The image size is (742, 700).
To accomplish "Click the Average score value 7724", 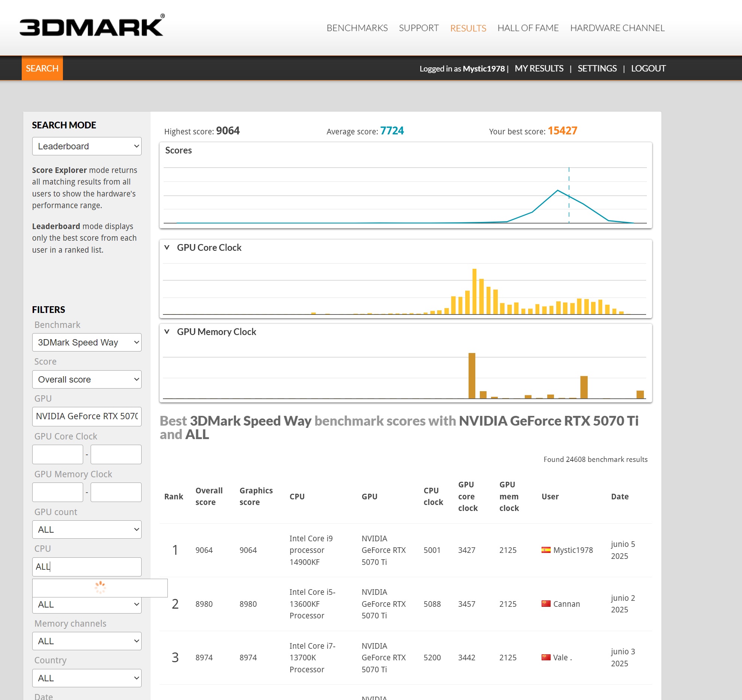I will [392, 131].
